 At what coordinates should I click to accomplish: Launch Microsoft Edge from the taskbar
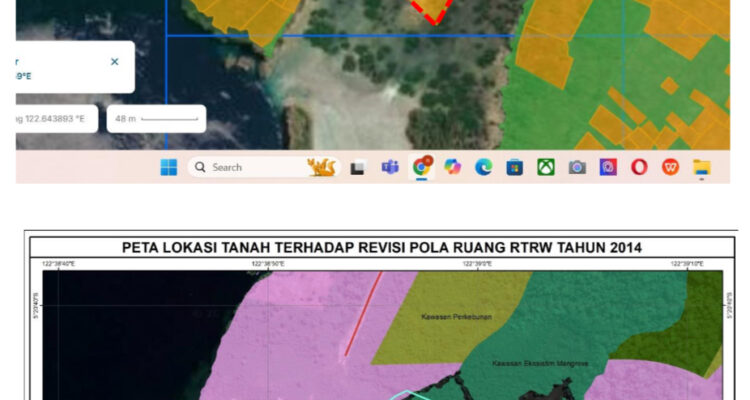pos(483,167)
